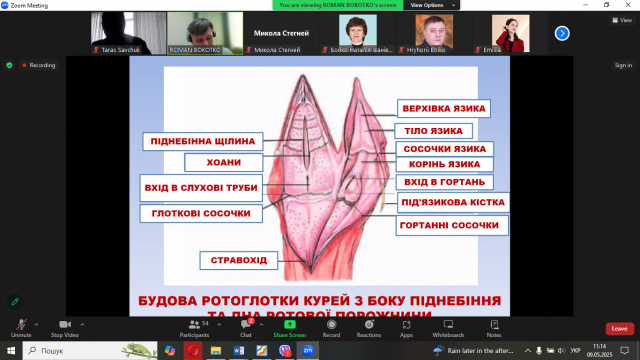Viewport: 640px width, 360px height.
Task: Click the ТІЛО ЯЗИКА label
Action: point(433,131)
